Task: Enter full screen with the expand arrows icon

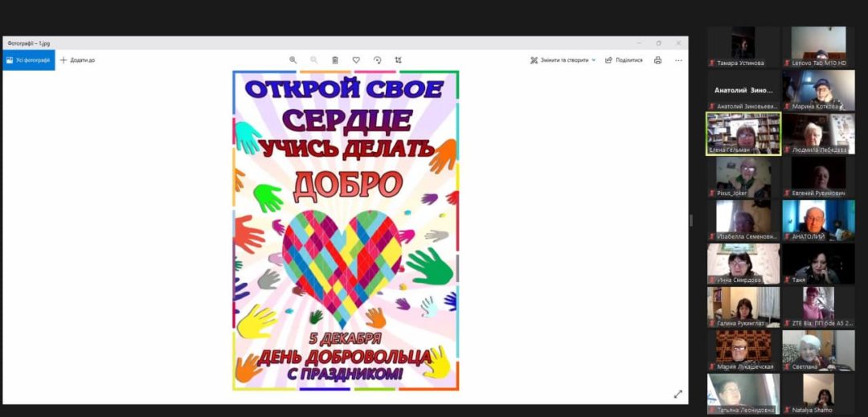Action: (x=678, y=394)
